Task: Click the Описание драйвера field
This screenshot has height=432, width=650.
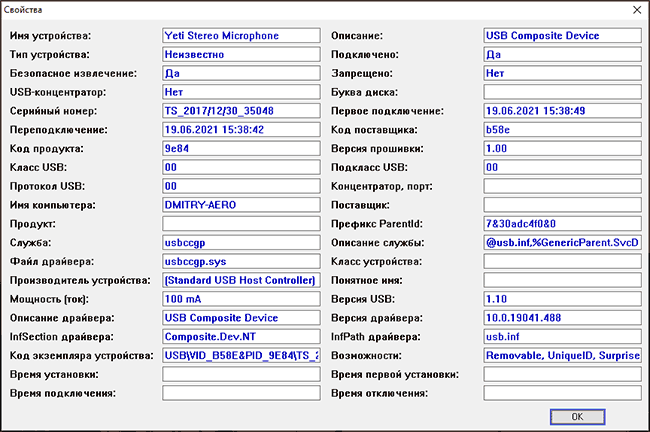Action: click(x=241, y=318)
